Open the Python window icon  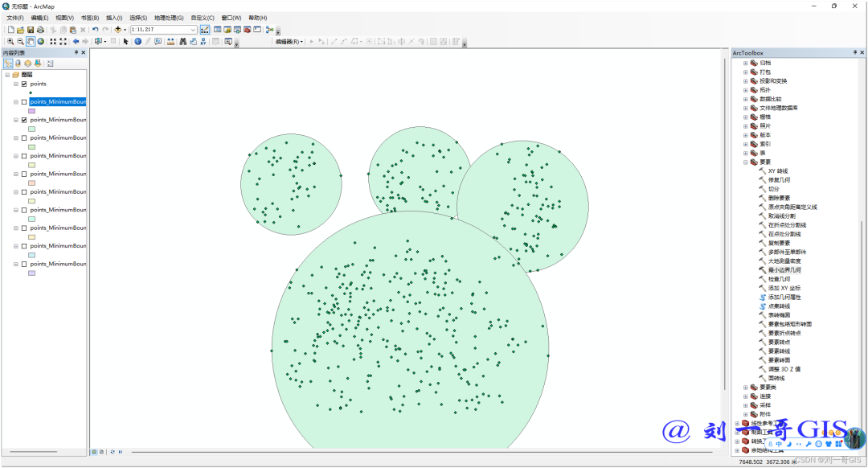pyautogui.click(x=257, y=30)
